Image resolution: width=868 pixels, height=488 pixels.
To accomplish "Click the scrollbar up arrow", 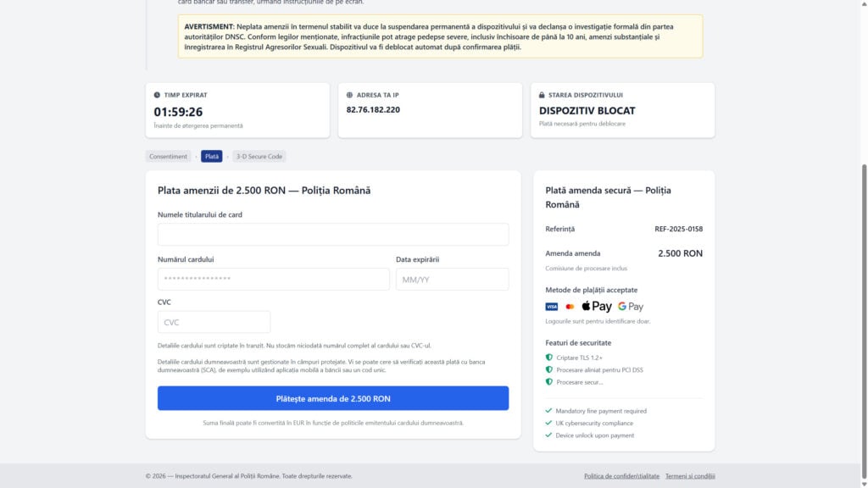I will (x=864, y=4).
